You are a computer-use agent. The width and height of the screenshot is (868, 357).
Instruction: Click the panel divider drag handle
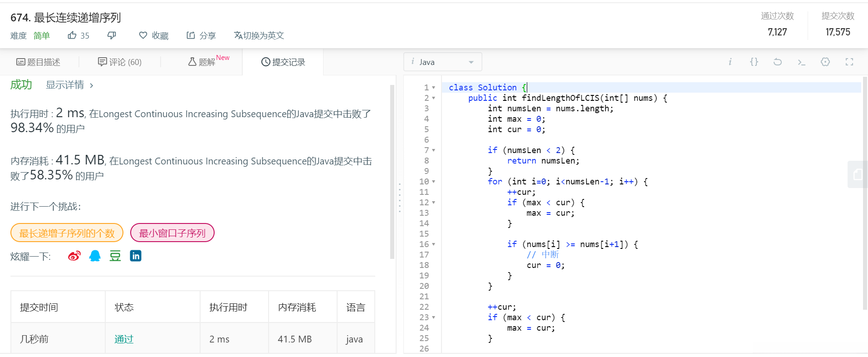point(400,198)
